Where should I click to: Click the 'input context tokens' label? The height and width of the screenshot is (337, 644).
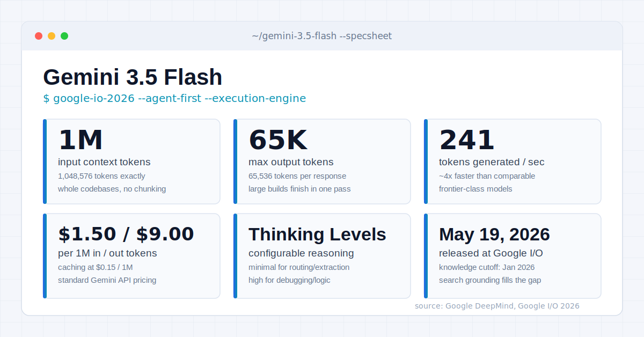point(104,162)
